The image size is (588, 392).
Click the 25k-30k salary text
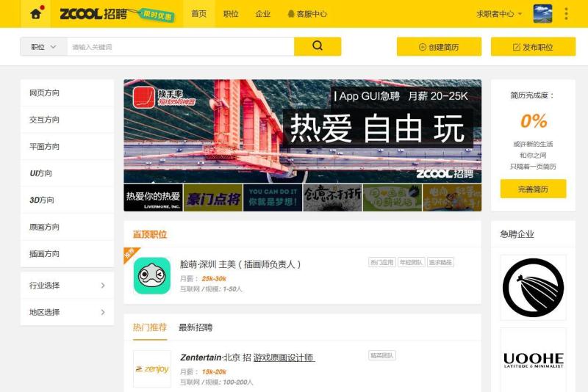tap(214, 278)
